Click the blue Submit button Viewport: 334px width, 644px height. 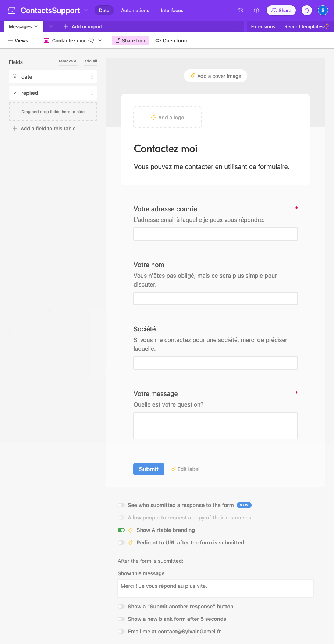pyautogui.click(x=149, y=469)
